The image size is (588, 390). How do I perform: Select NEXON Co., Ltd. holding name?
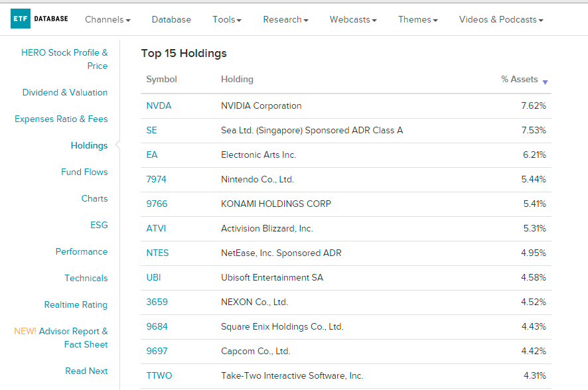(x=255, y=302)
